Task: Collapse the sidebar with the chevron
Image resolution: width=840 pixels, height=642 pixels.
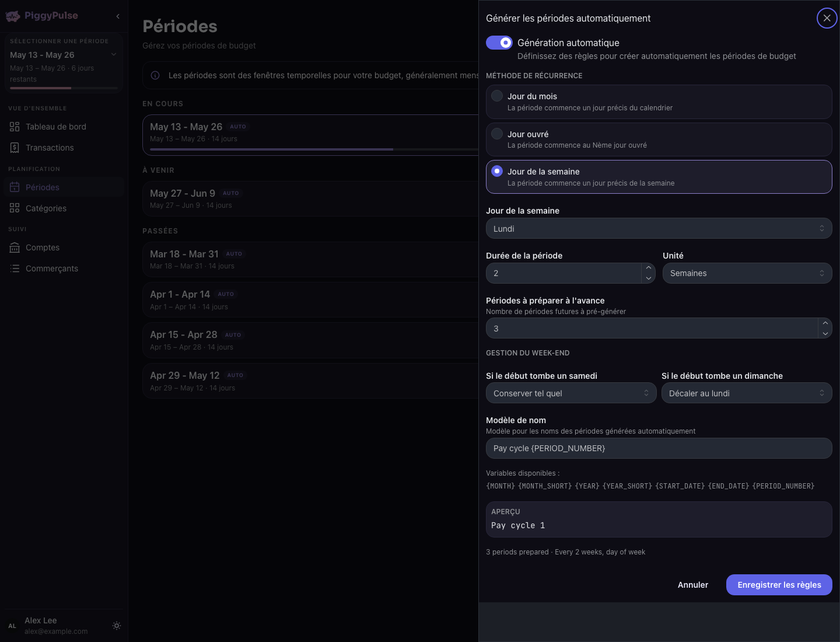Action: click(x=118, y=16)
